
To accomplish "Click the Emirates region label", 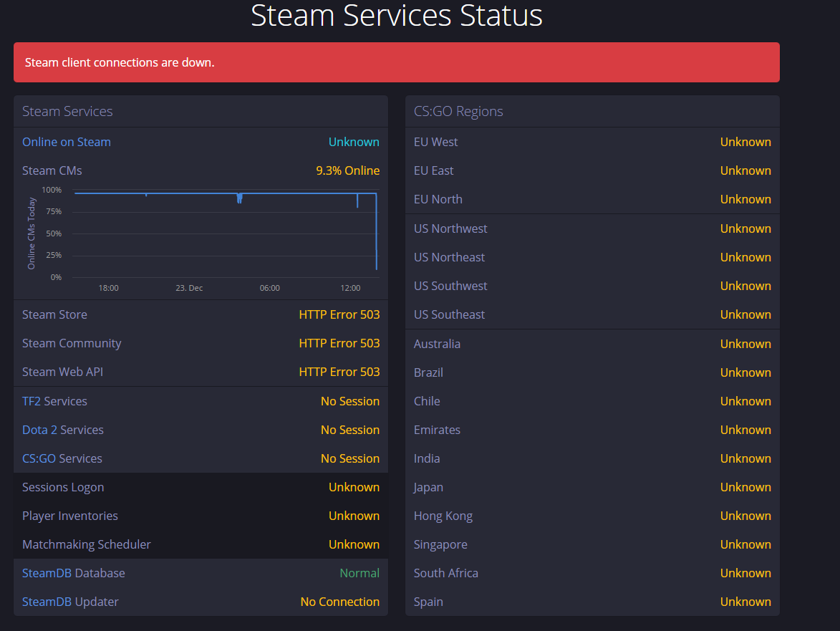I will [x=437, y=430].
